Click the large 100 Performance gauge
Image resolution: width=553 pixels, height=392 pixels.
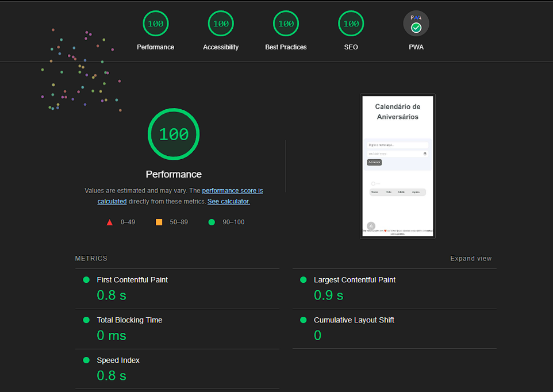[174, 134]
